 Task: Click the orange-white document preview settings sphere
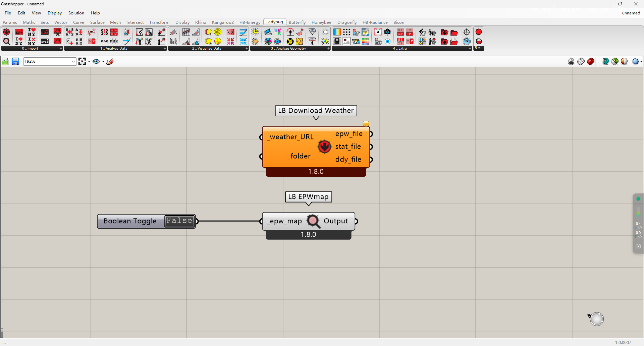click(x=624, y=61)
